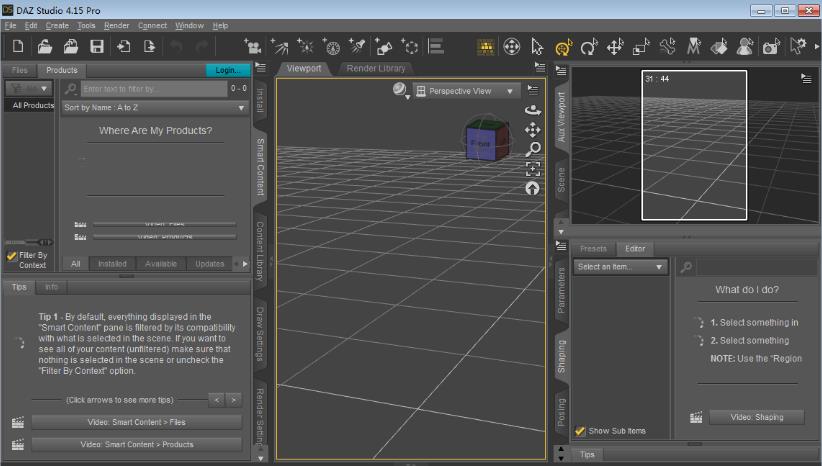Click the viewport view cube

pos(487,140)
